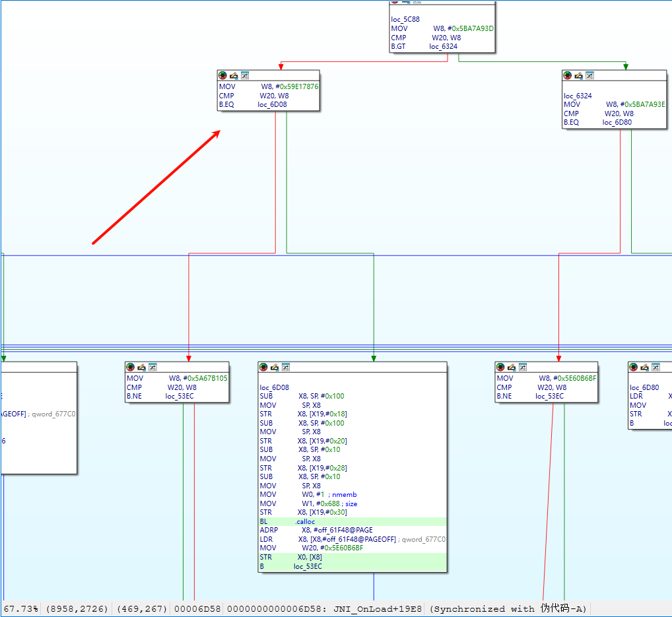Set node color for loc_6D08 block
The image size is (672, 617).
263,367
